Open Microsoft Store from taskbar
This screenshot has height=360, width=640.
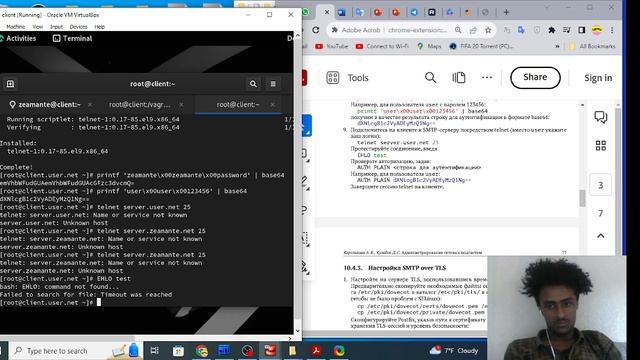pyautogui.click(x=178, y=351)
